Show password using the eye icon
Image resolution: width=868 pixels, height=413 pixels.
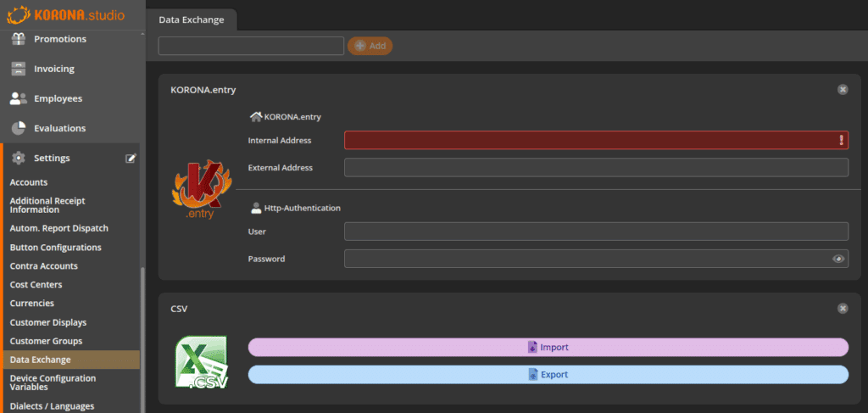(x=838, y=259)
